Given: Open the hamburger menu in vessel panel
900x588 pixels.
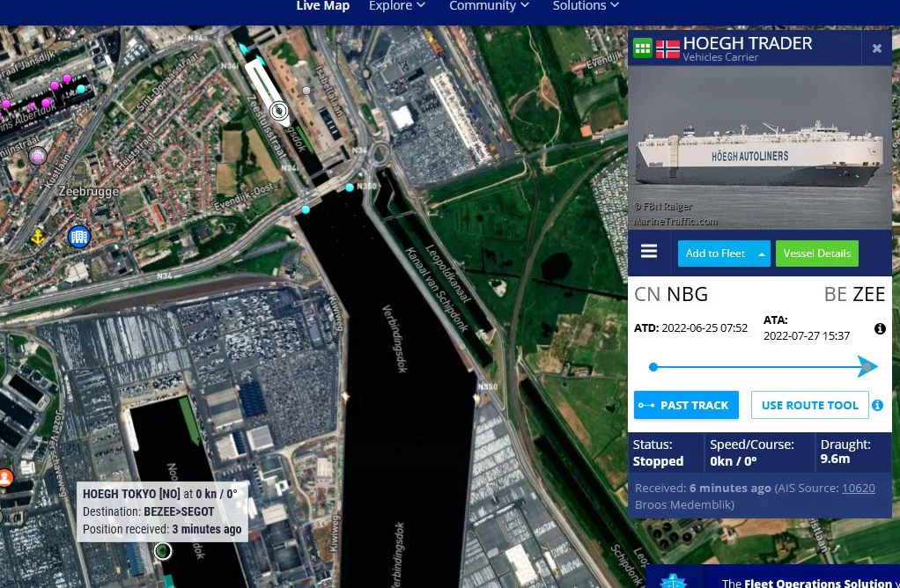Looking at the screenshot, I should (649, 251).
